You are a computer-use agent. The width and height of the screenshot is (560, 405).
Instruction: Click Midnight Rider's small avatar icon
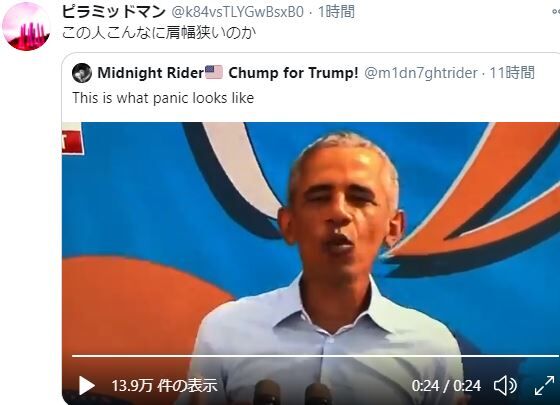[82, 73]
